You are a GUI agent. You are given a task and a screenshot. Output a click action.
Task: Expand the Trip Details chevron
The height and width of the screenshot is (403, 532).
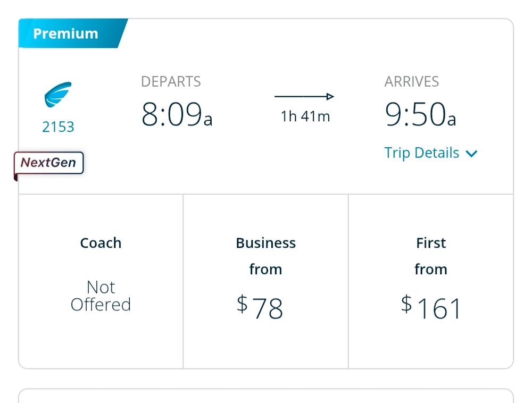point(471,154)
